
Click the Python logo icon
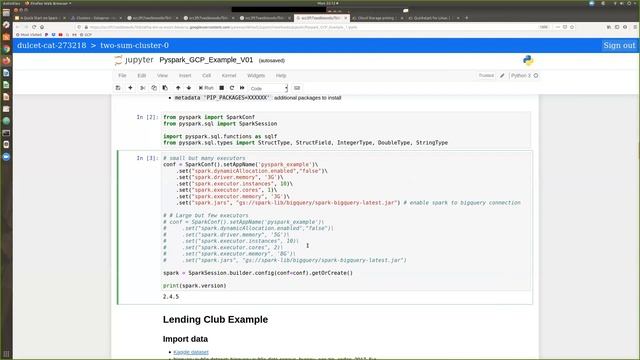(x=528, y=60)
